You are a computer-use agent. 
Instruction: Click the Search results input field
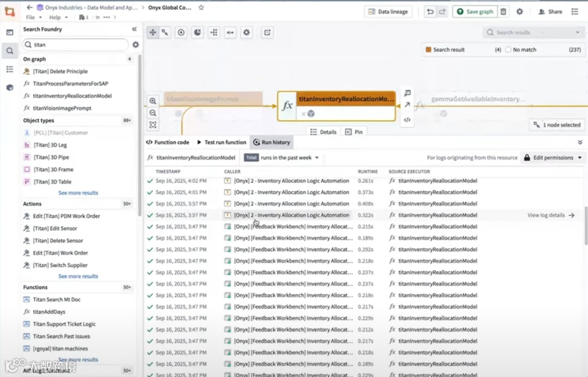532,33
